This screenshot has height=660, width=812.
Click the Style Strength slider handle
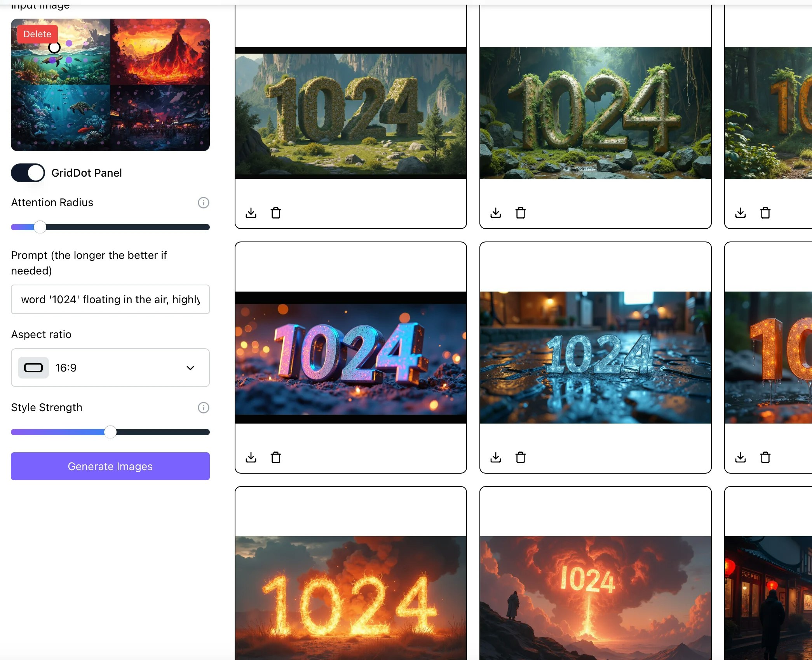tap(110, 432)
